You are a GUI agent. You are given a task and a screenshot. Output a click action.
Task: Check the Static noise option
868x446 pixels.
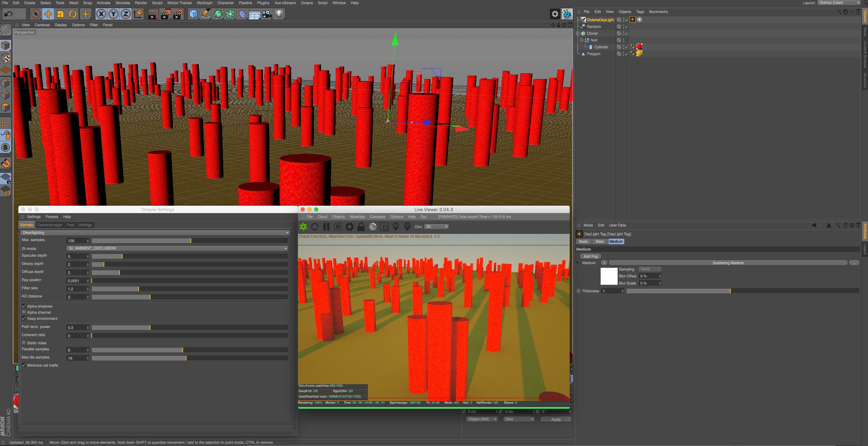tap(24, 343)
